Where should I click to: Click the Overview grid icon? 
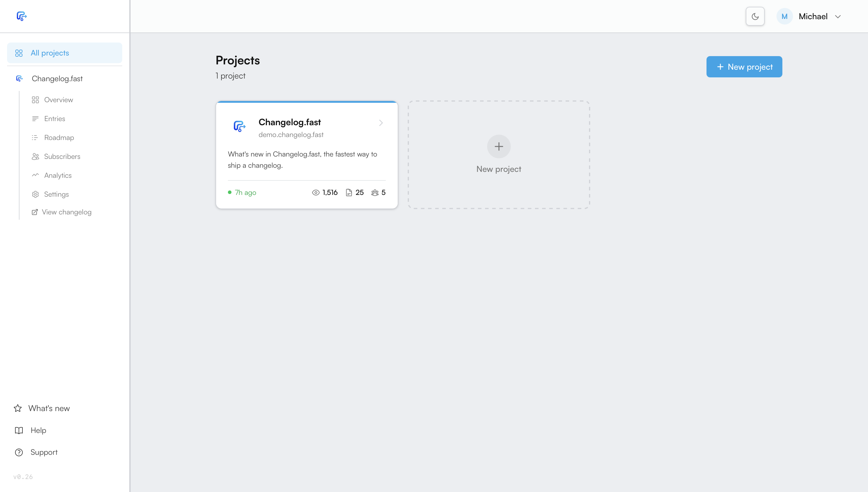35,100
